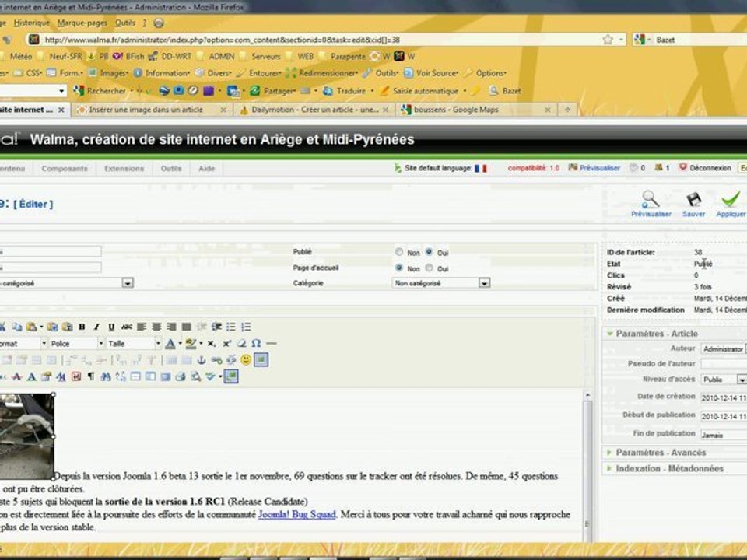Select the bike image in editor
Viewport: 747px width, 560px height.
coord(26,436)
